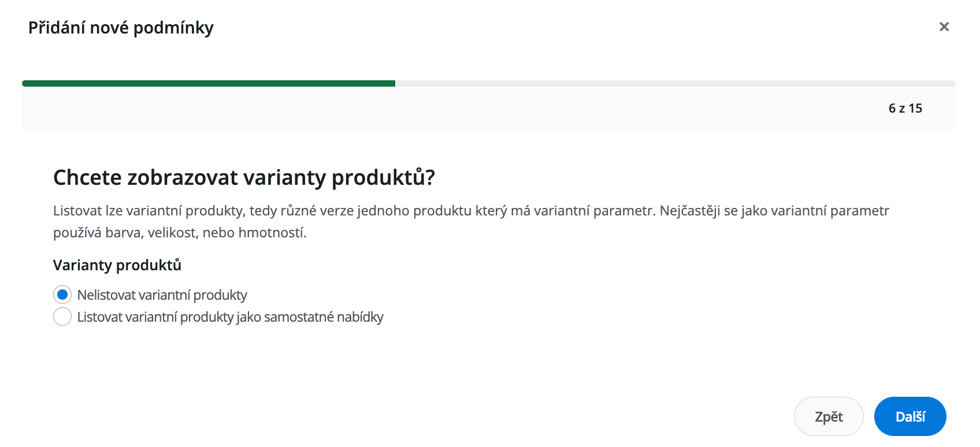Click the green filled part of progress bar

[x=208, y=84]
